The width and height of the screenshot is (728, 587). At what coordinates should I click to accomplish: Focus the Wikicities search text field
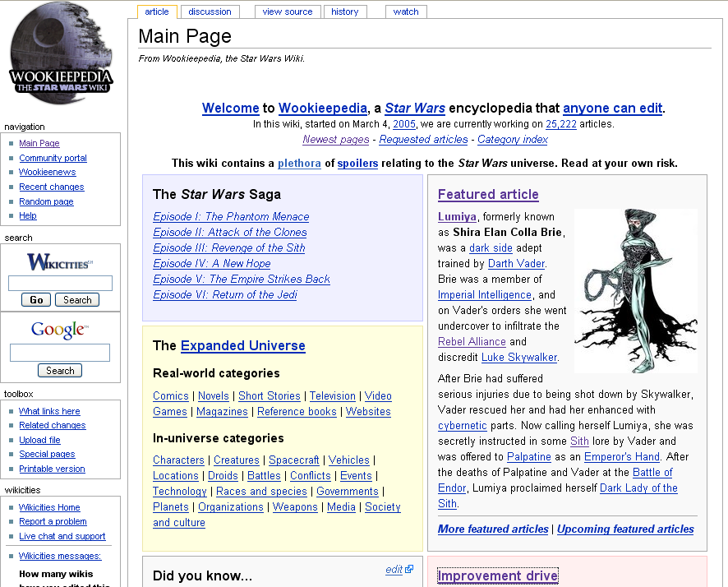(60, 283)
